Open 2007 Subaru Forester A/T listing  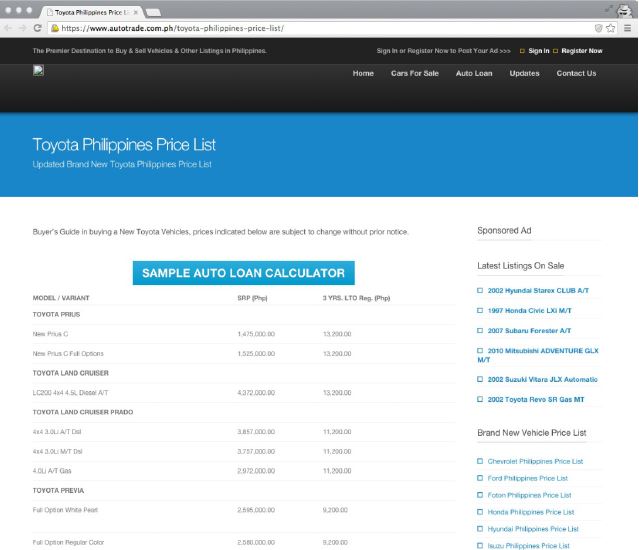pos(529,330)
